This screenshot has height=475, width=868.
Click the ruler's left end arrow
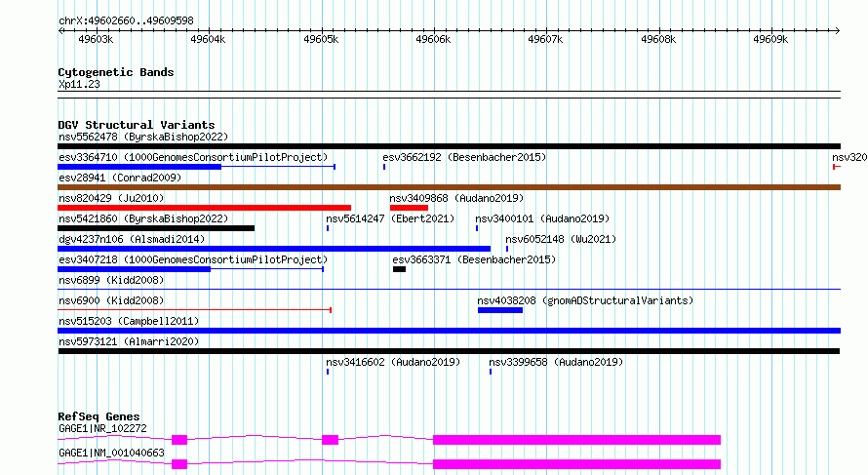pyautogui.click(x=60, y=31)
